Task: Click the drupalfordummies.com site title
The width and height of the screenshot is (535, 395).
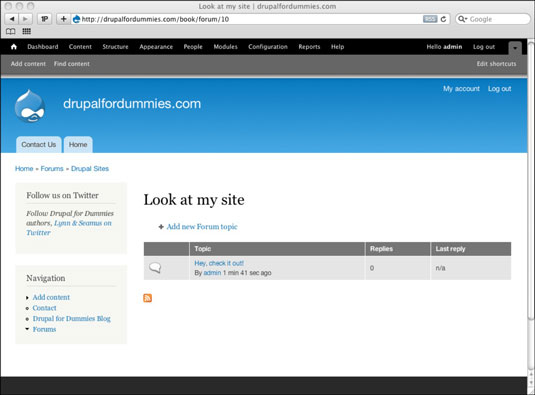Action: pyautogui.click(x=132, y=104)
